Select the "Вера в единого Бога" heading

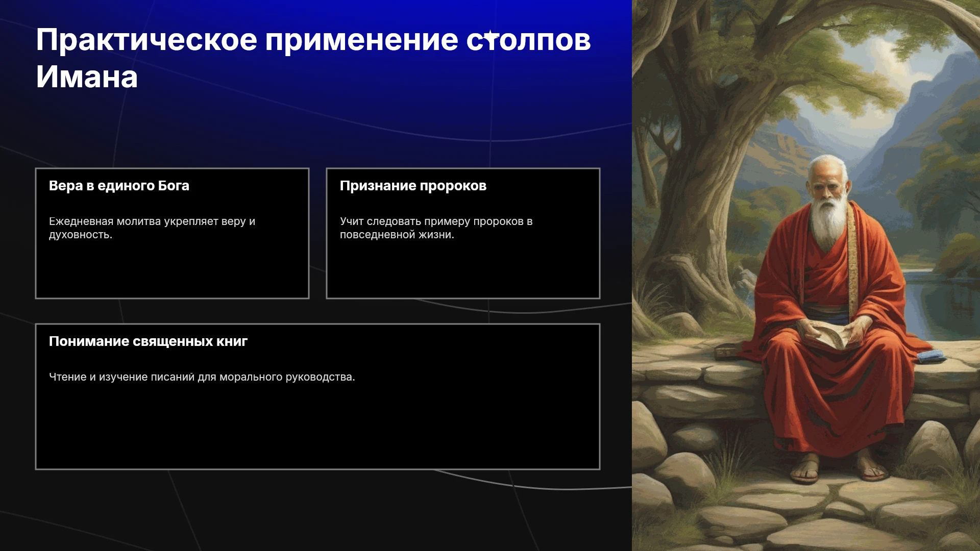click(119, 186)
